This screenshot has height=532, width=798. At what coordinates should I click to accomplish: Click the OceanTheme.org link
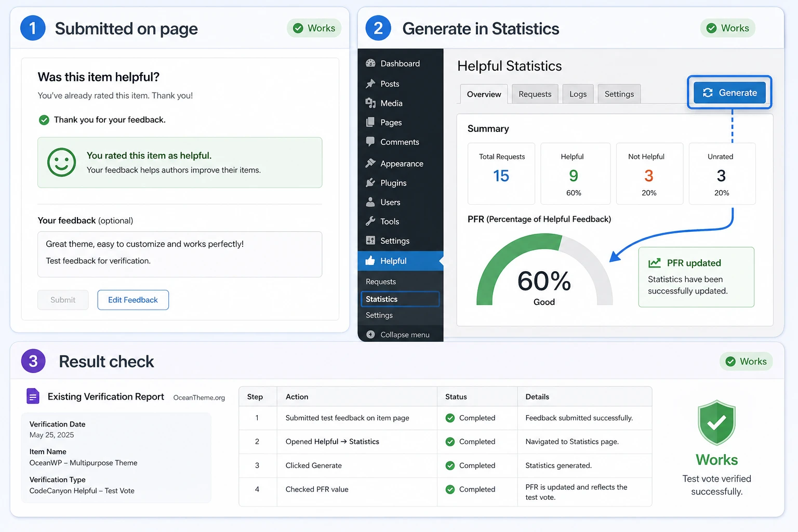pyautogui.click(x=199, y=397)
